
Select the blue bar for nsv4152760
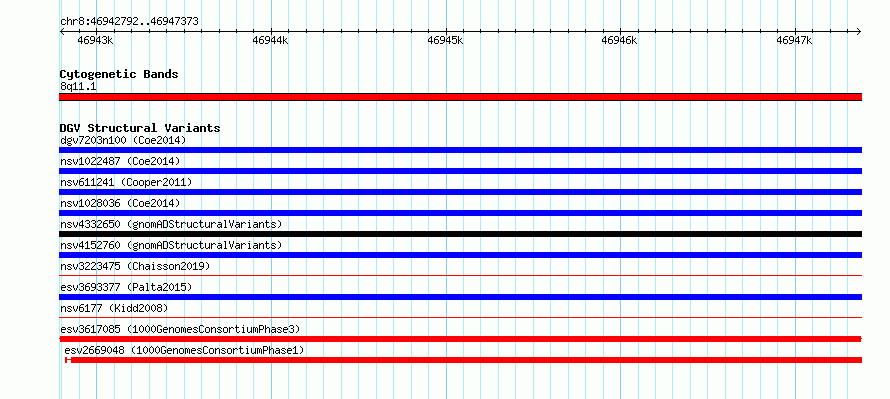point(460,255)
